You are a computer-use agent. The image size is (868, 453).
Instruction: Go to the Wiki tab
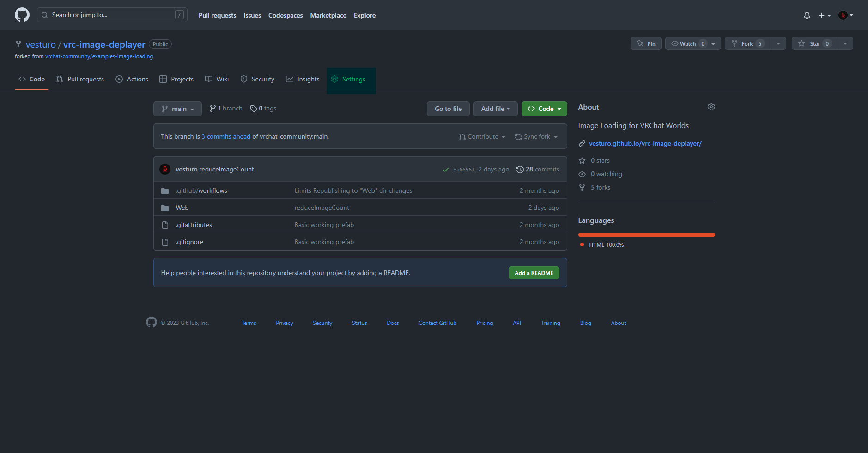[217, 79]
